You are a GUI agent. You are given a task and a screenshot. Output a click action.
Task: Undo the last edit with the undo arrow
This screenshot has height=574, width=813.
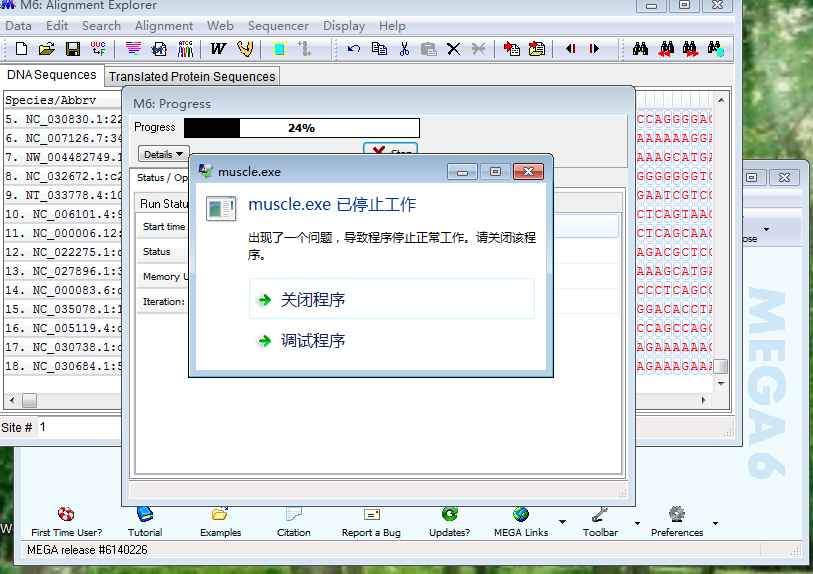pos(354,49)
